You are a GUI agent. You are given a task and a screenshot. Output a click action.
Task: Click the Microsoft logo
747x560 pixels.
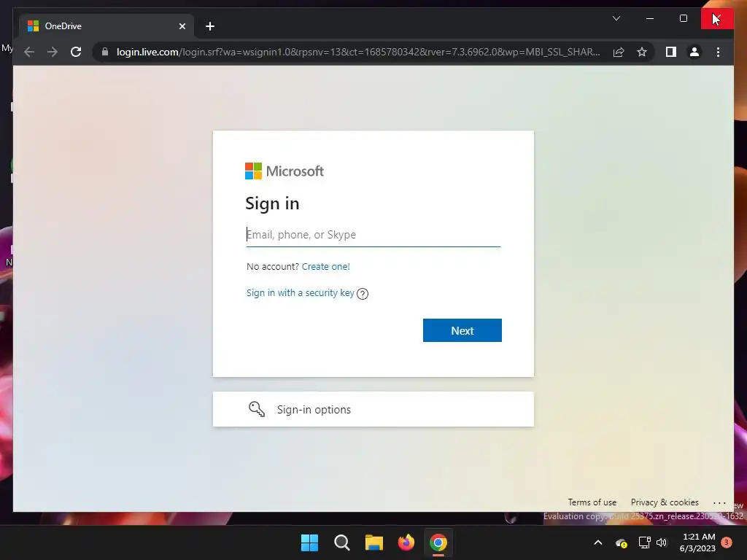[285, 171]
